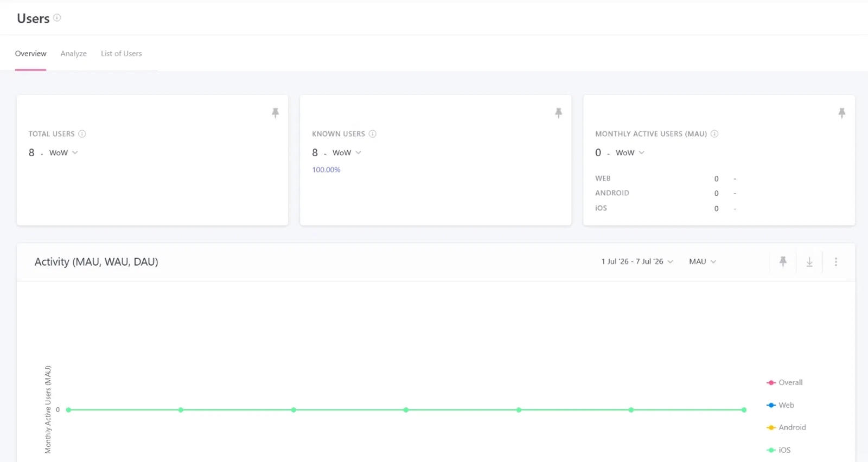Viewport: 868px width, 462px height.
Task: Click the Total Users value 8
Action: click(31, 153)
